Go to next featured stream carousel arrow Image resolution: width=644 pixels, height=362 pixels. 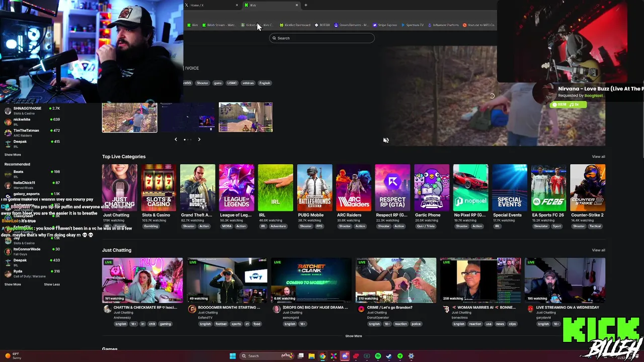point(199,139)
